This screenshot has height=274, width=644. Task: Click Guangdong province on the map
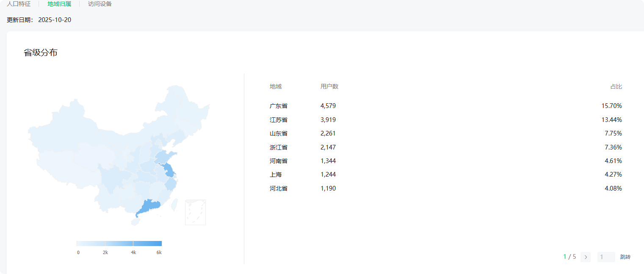coord(149,207)
